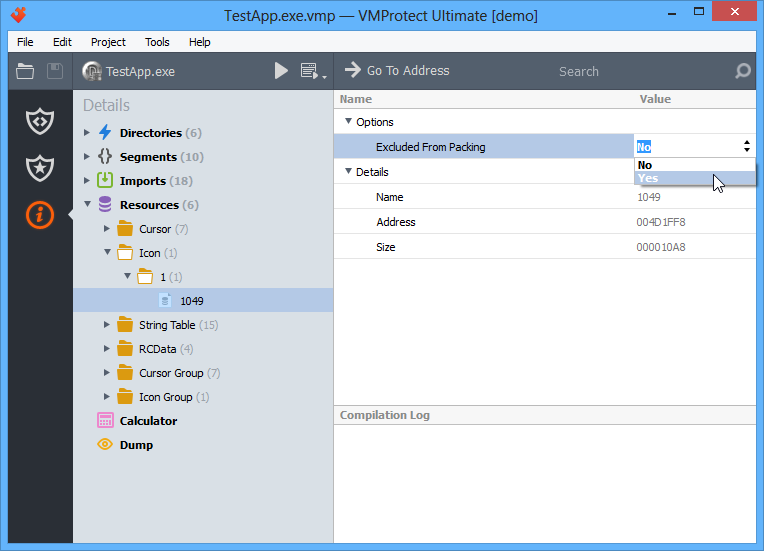Click the save disk icon
764x551 pixels.
click(x=55, y=71)
